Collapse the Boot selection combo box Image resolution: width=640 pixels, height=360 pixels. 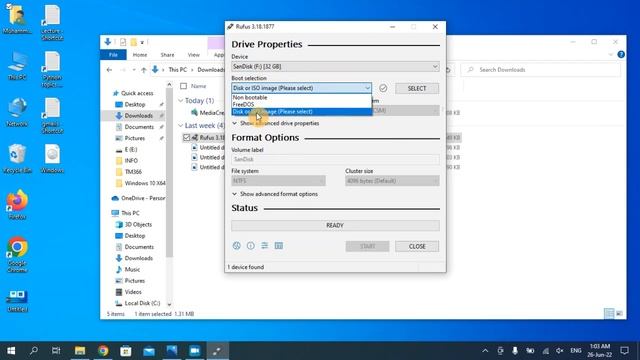click(301, 88)
